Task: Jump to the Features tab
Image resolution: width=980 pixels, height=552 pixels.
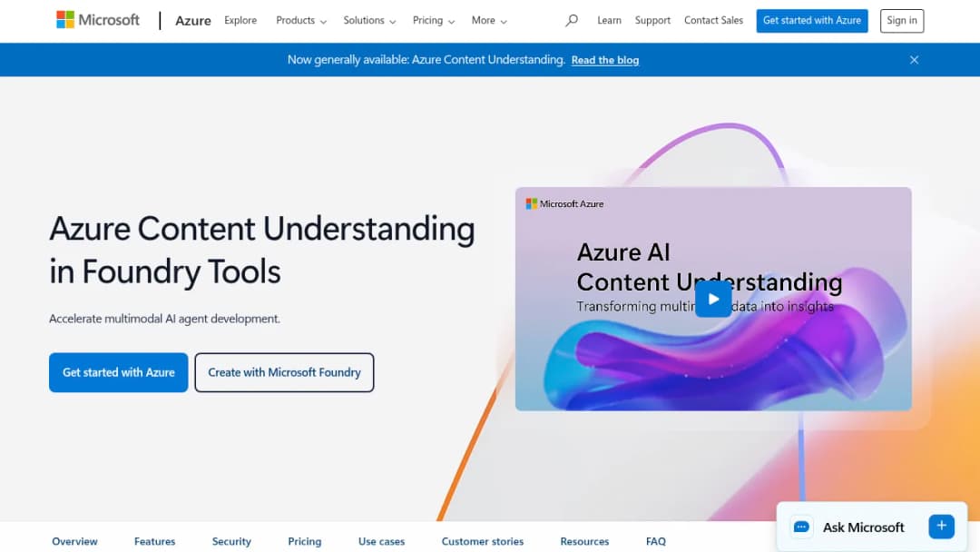Action: click(154, 541)
